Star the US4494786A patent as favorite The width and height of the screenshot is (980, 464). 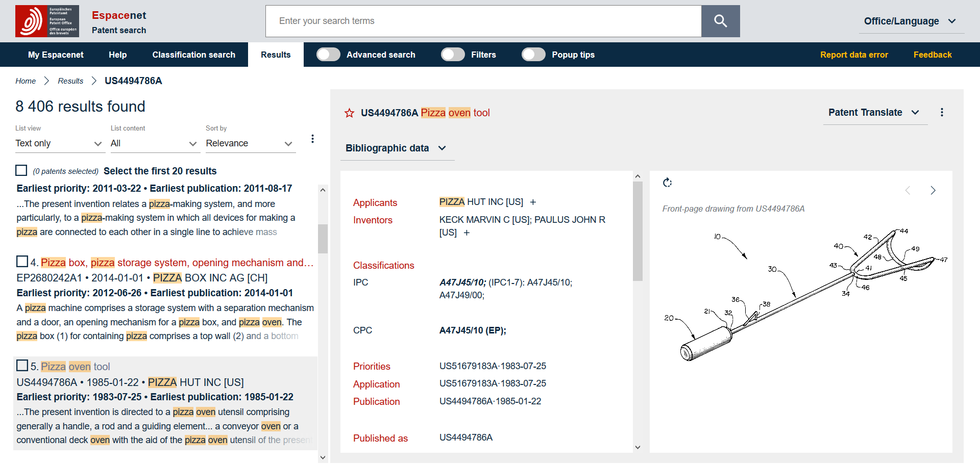pos(349,113)
